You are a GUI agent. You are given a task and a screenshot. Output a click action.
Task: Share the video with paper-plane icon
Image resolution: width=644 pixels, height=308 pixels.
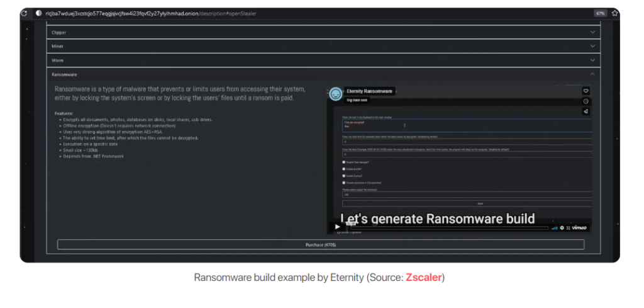point(586,111)
